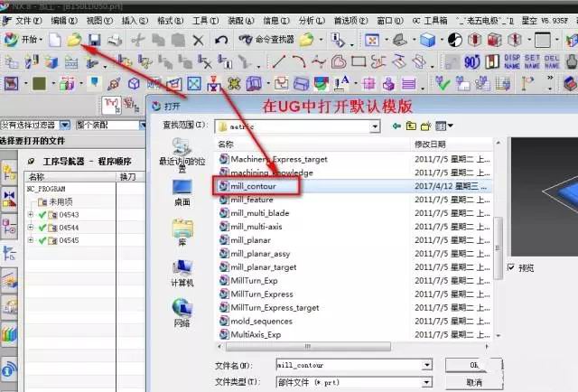Click the up one level folder icon
Viewport: 578px width, 392px height.
[x=411, y=126]
